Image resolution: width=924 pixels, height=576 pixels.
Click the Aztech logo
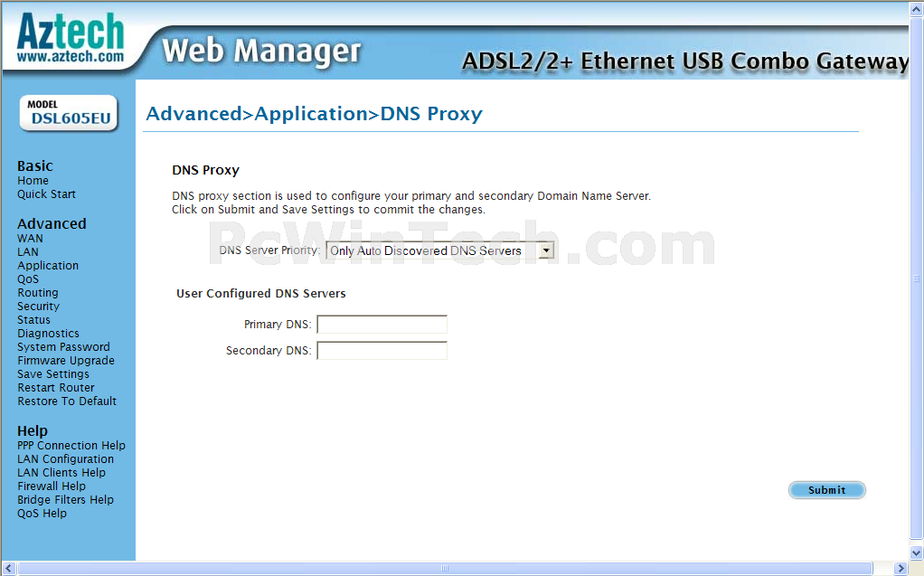(71, 38)
